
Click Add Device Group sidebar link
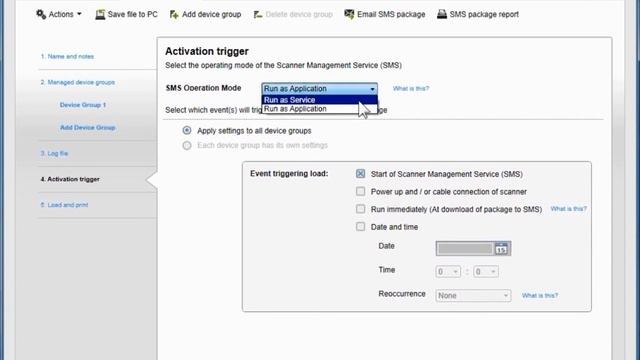click(x=88, y=128)
